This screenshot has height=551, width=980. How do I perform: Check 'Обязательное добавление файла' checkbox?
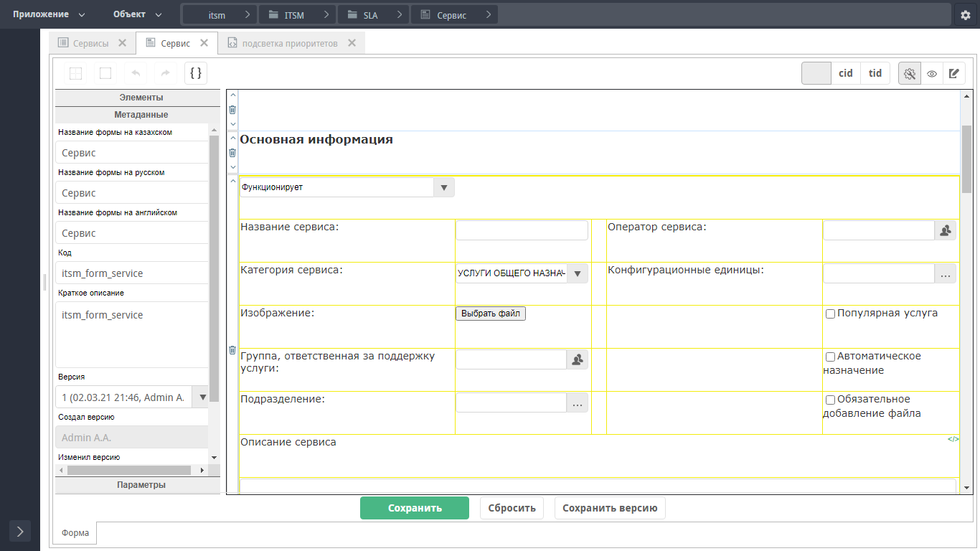tap(830, 400)
